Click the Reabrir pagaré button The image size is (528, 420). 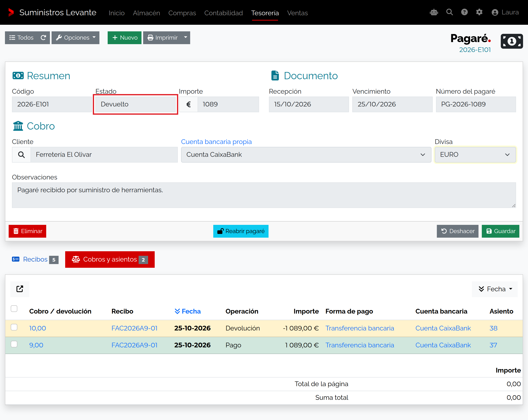coord(241,231)
